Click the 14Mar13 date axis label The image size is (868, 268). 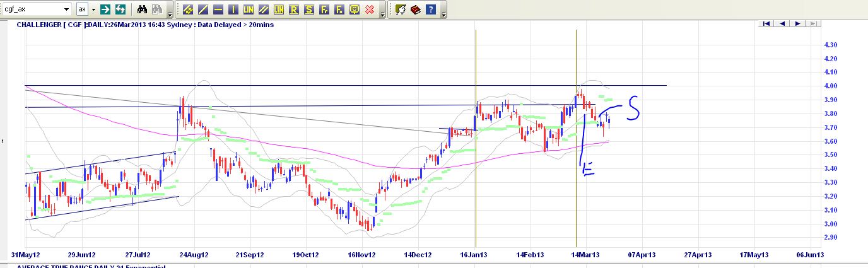point(586,255)
